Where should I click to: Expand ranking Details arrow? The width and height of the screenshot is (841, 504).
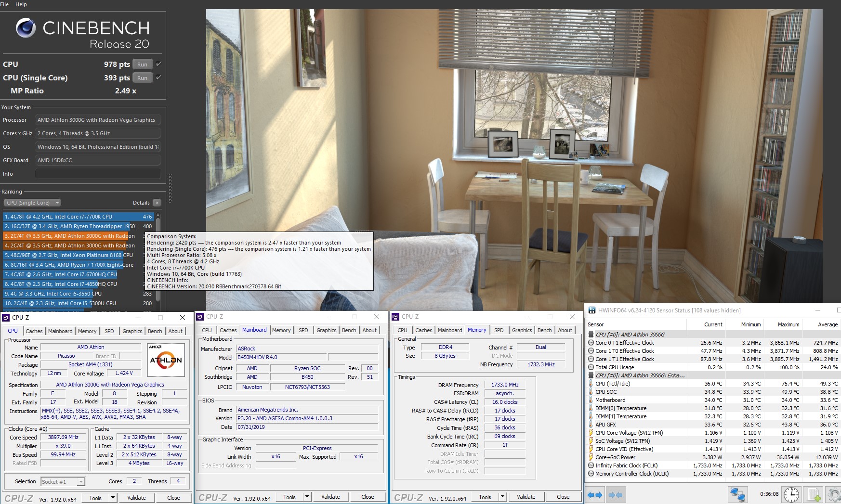coord(157,203)
